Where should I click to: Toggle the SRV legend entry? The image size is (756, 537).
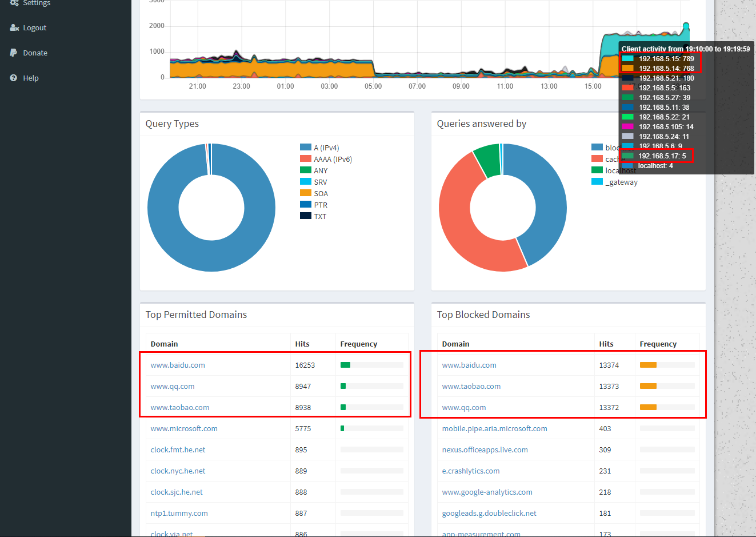[x=314, y=182]
